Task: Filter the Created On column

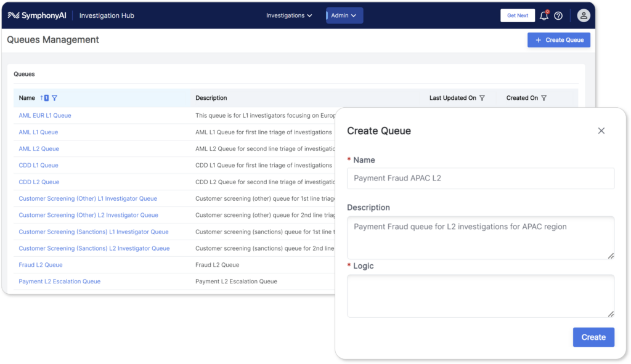Action: click(543, 98)
